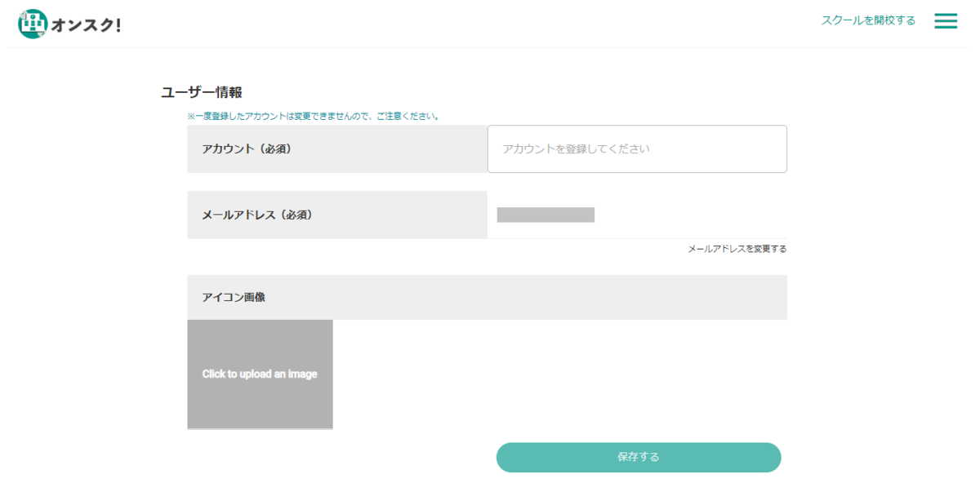Open the スクールを開校する link

(x=868, y=20)
